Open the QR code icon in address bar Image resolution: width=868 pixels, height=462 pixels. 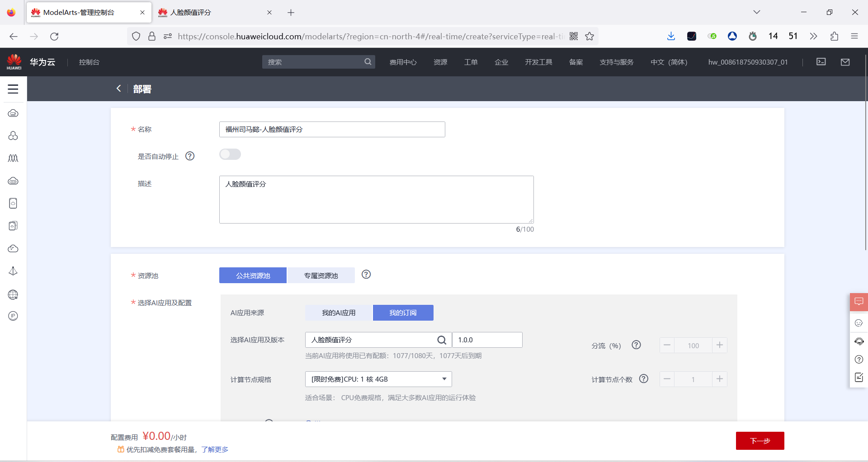pyautogui.click(x=574, y=36)
